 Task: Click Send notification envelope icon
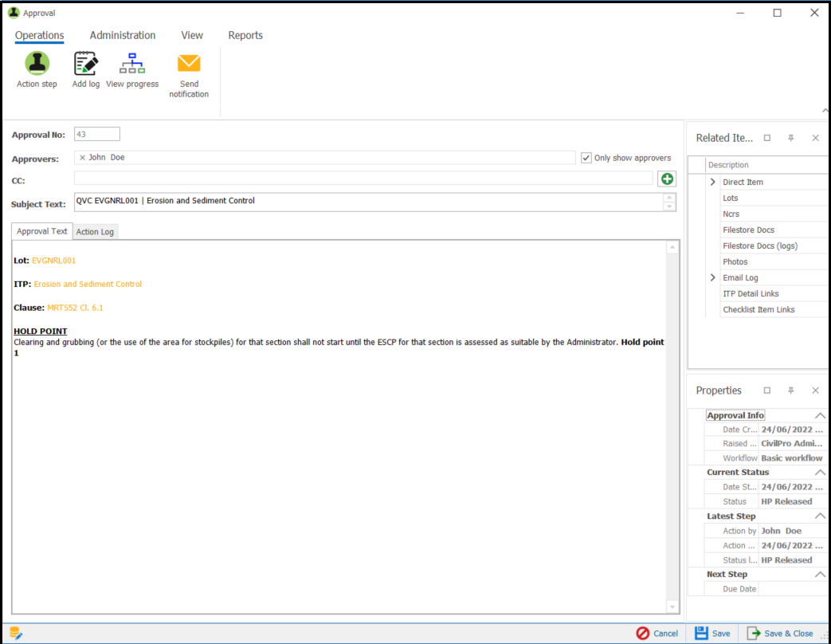pos(189,63)
